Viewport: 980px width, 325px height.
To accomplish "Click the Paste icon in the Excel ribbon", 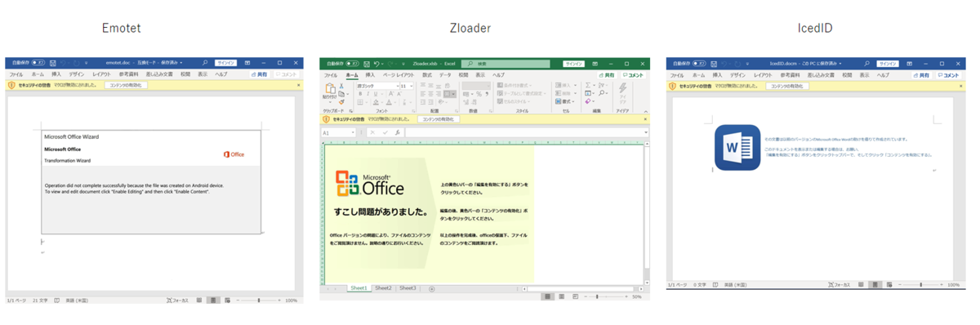I will tap(330, 89).
